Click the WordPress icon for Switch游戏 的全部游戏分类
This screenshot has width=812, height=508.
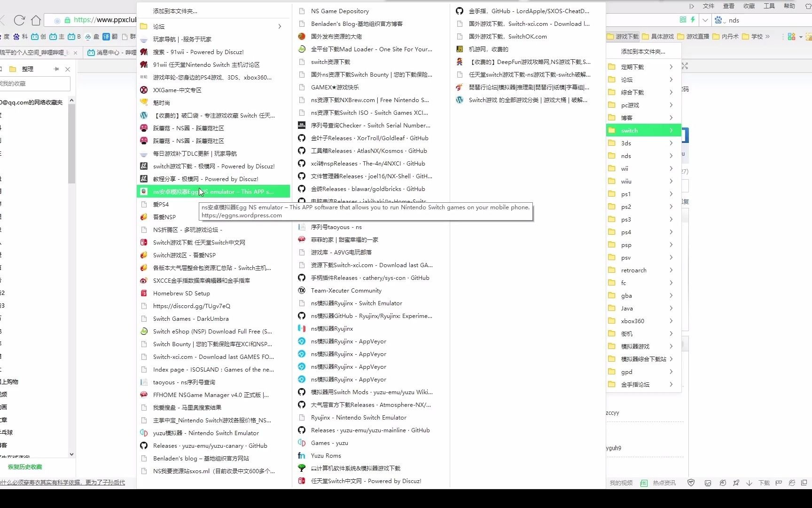click(x=460, y=100)
